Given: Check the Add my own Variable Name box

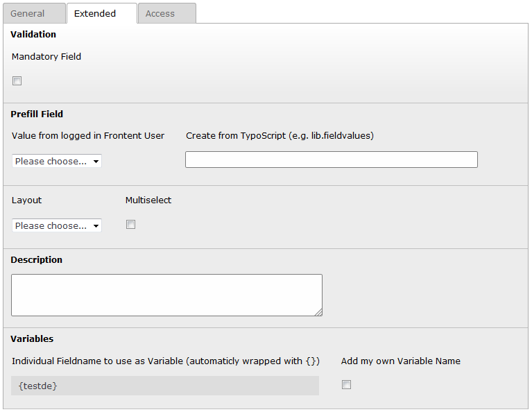Looking at the screenshot, I should (x=347, y=385).
